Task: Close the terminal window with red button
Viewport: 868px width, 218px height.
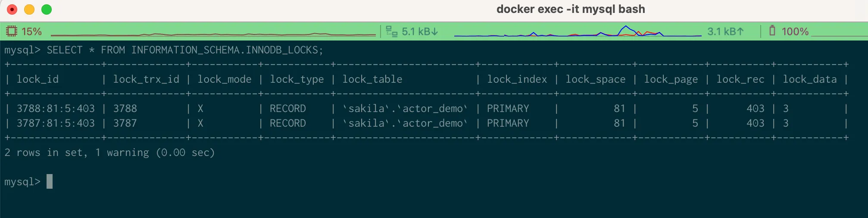Action: (12, 9)
